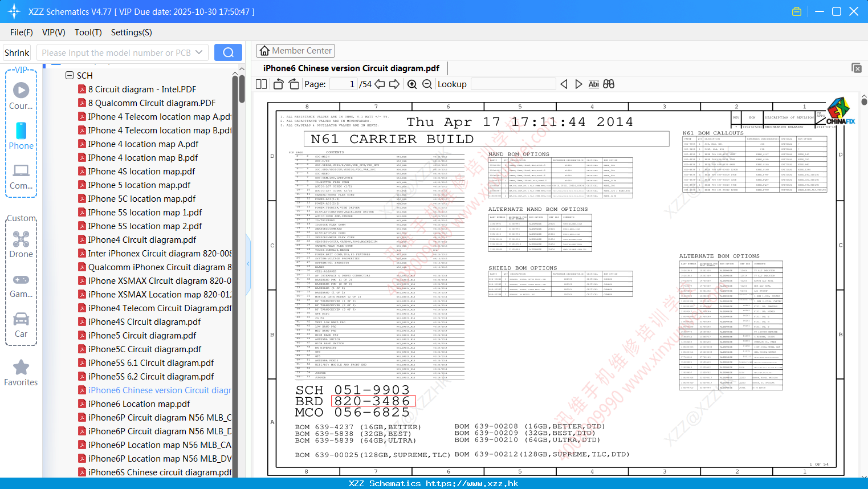868x489 pixels.
Task: Open iPhone5C Circuit diagram.pdf
Action: (x=145, y=349)
